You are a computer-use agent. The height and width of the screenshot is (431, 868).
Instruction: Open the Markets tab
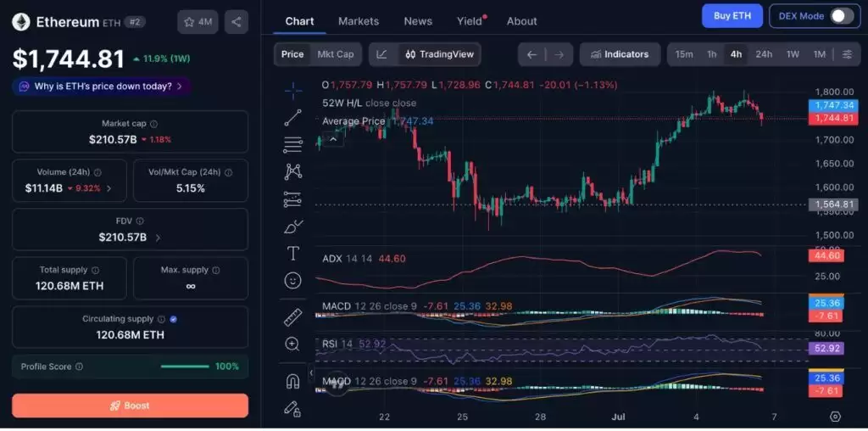pyautogui.click(x=359, y=21)
